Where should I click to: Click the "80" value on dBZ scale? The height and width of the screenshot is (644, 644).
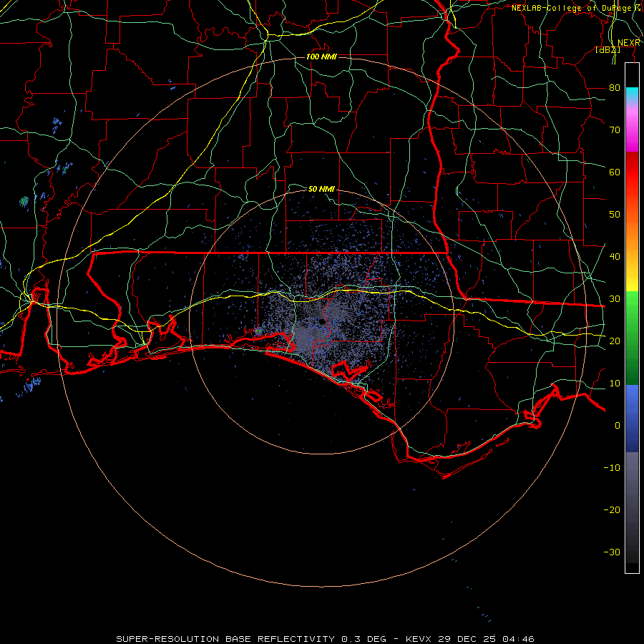[615, 87]
